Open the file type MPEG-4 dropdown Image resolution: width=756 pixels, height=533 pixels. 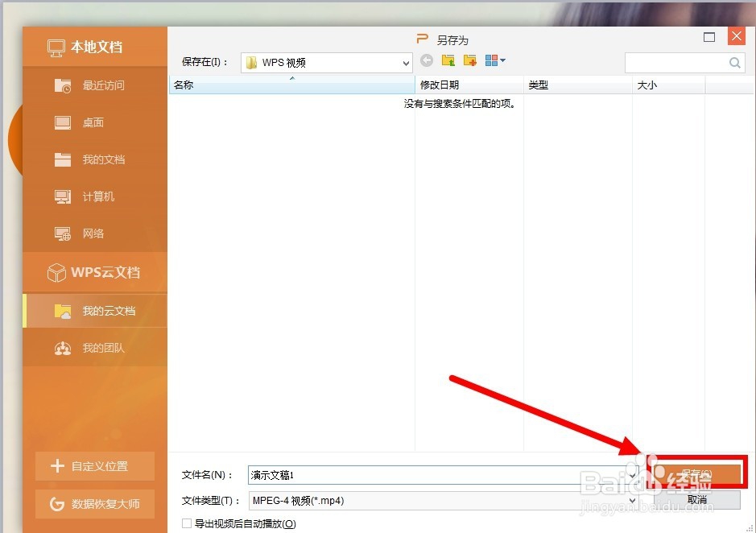tap(444, 501)
